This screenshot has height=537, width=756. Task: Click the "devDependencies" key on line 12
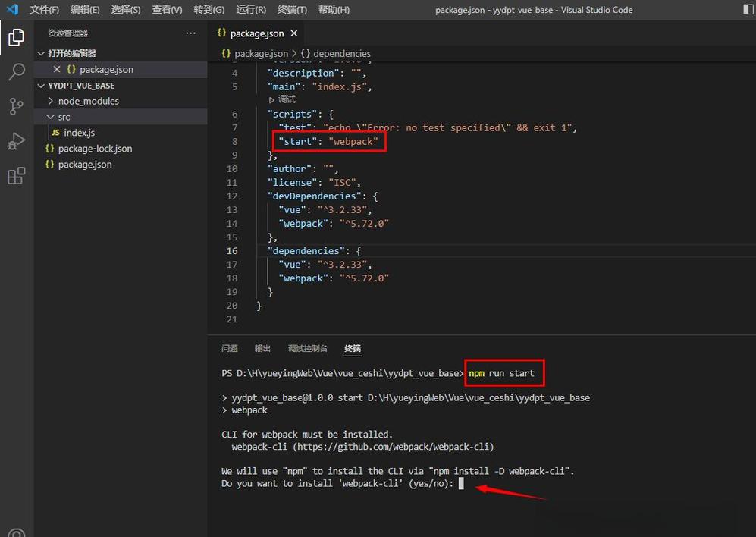(x=315, y=196)
